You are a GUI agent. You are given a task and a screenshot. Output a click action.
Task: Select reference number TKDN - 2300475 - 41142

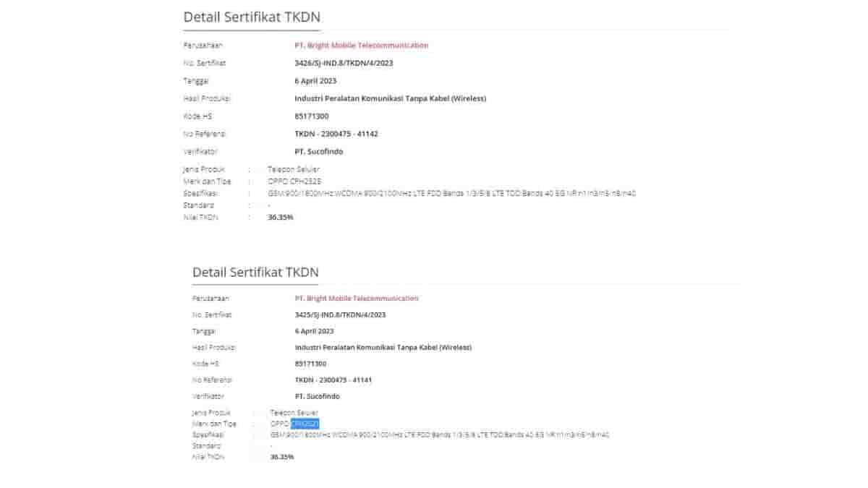[336, 134]
